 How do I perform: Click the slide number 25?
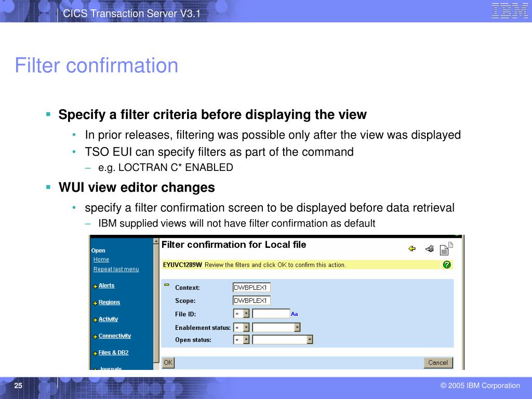pyautogui.click(x=18, y=385)
